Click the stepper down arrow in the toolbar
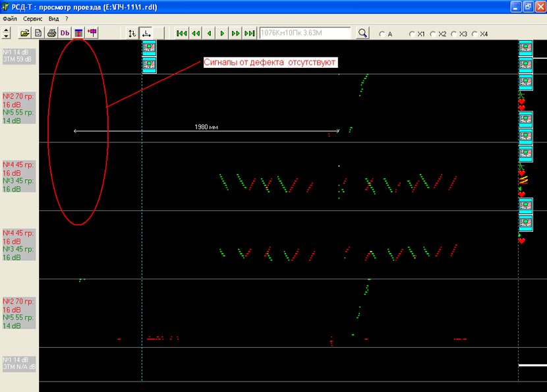547x392 pixels. click(x=6, y=36)
